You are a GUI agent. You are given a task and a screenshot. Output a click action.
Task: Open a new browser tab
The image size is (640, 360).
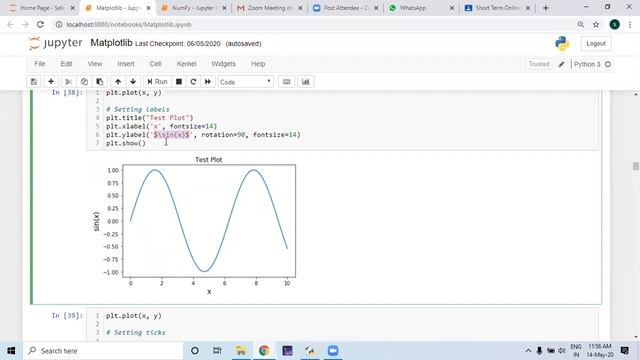[x=546, y=8]
